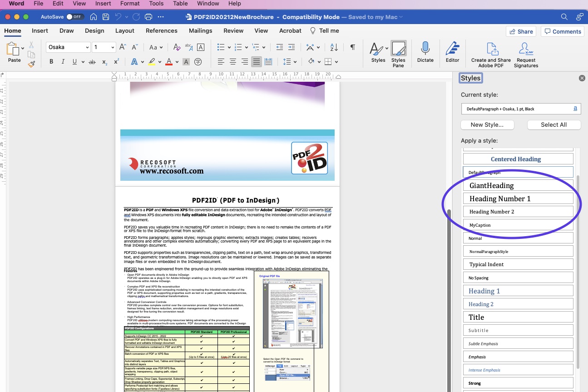The width and height of the screenshot is (588, 392).
Task: Apply superscript formatting
Action: 116,62
